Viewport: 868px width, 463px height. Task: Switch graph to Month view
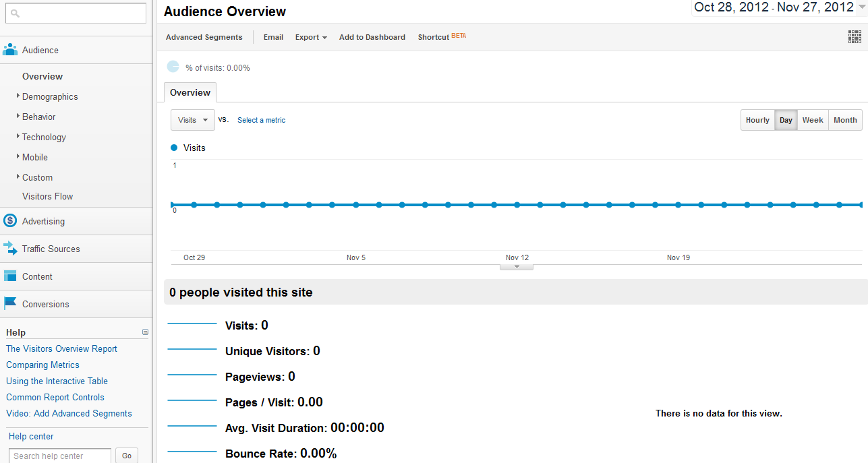pos(845,120)
